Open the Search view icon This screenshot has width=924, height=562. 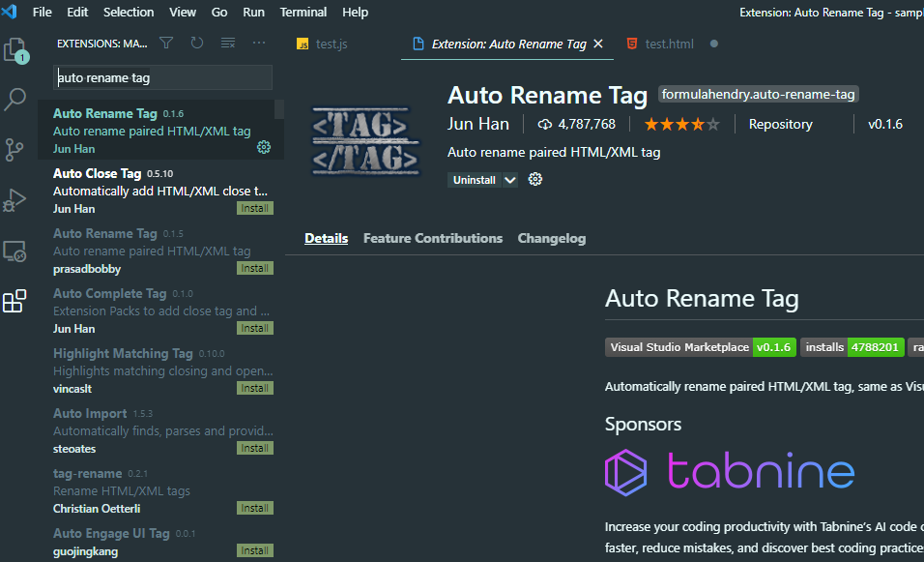[x=15, y=99]
